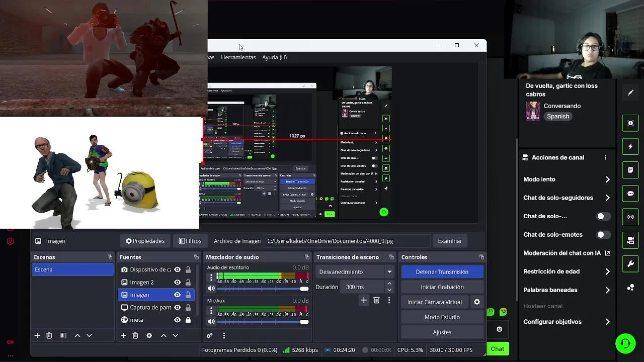Viewport: 644px width, 362px height.
Task: Click Iniciar Grabación button
Action: (x=442, y=287)
